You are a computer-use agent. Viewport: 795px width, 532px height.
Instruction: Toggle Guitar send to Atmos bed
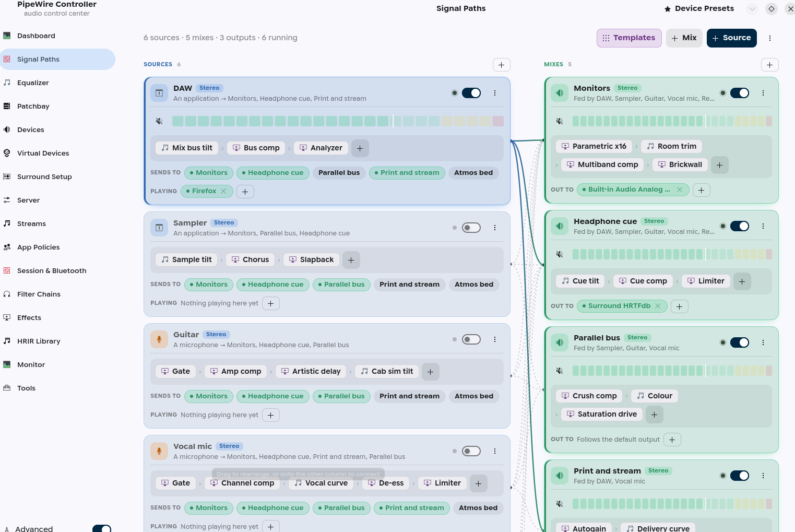coord(474,396)
